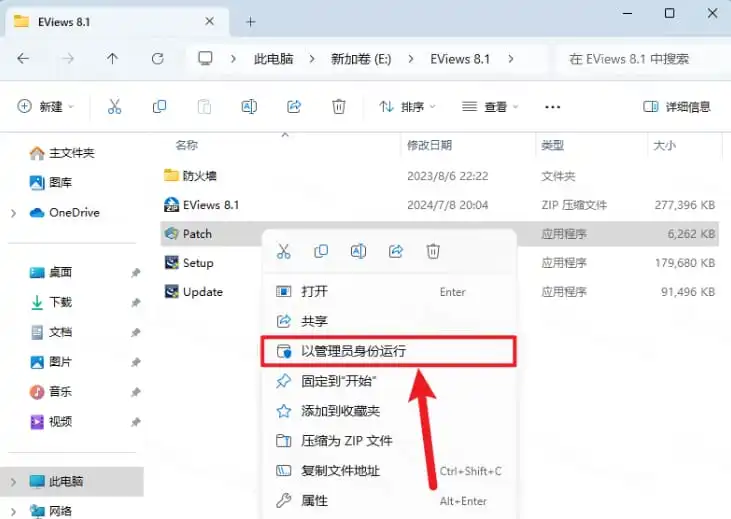The image size is (731, 519).
Task: Expand the OneDrive tree node
Action: 14,213
